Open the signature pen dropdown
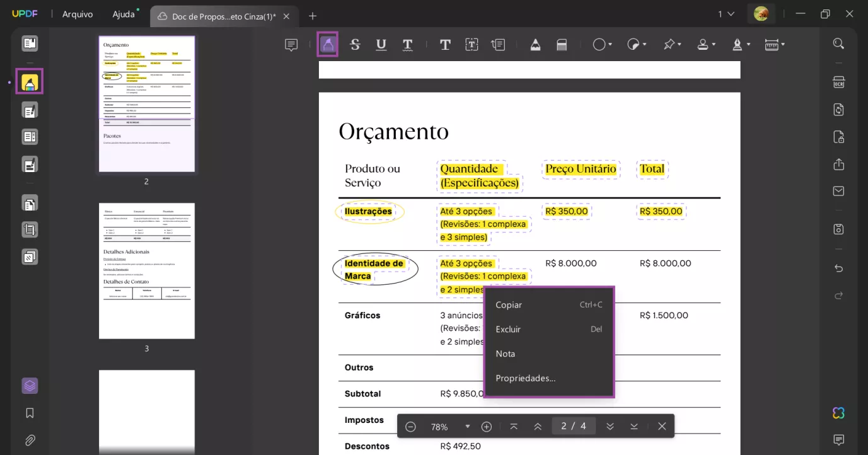This screenshot has height=455, width=868. (x=741, y=45)
